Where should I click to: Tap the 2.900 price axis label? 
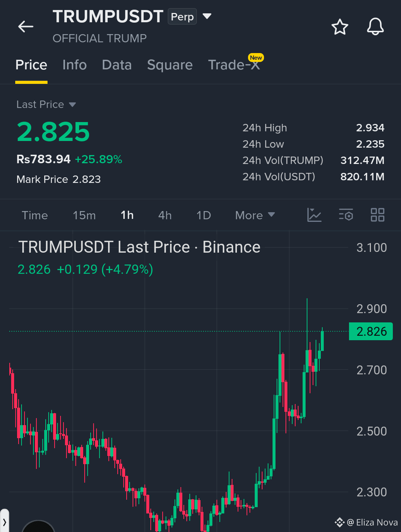(372, 309)
